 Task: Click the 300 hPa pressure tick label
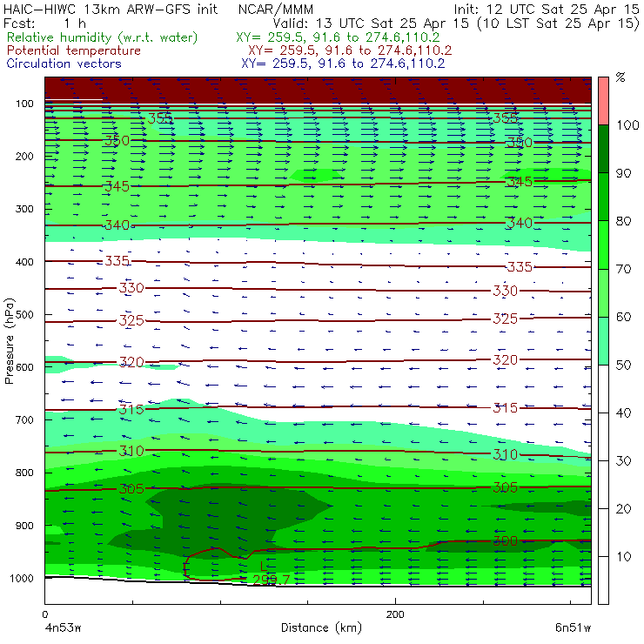24,209
